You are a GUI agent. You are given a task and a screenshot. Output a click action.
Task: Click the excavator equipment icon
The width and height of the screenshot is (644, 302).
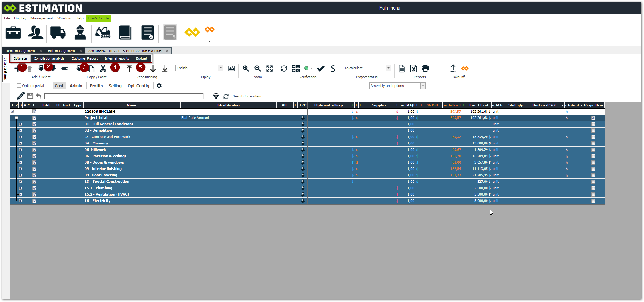click(x=103, y=33)
